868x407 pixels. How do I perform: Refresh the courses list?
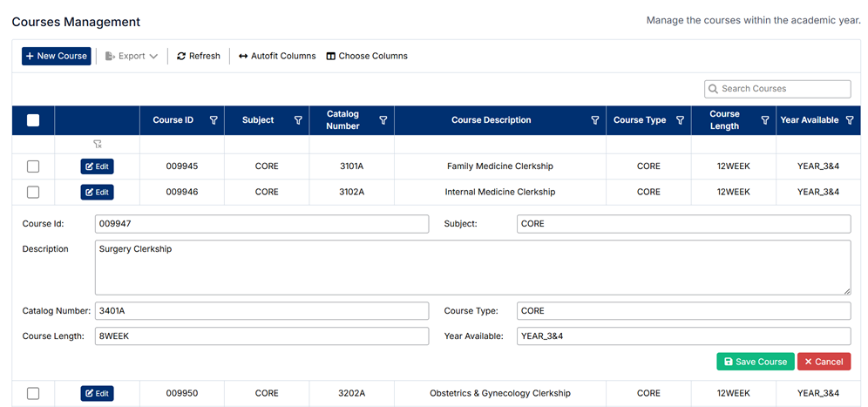[x=199, y=56]
